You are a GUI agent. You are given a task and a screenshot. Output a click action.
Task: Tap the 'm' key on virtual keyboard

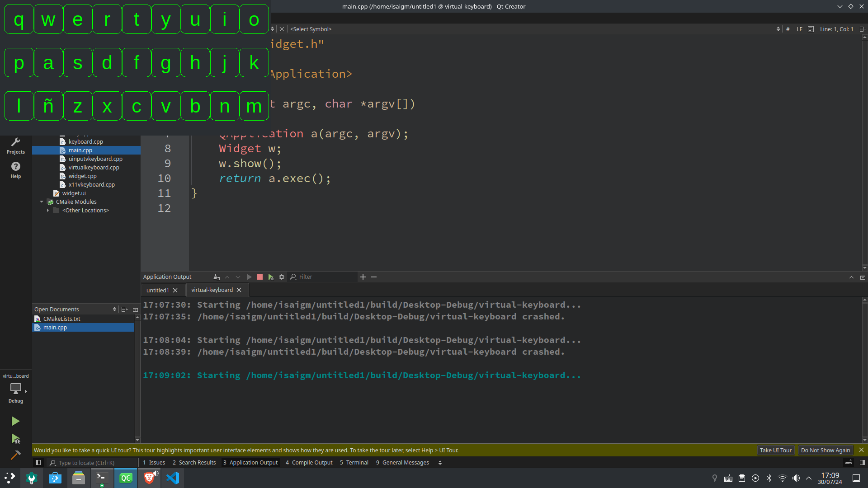(x=254, y=106)
